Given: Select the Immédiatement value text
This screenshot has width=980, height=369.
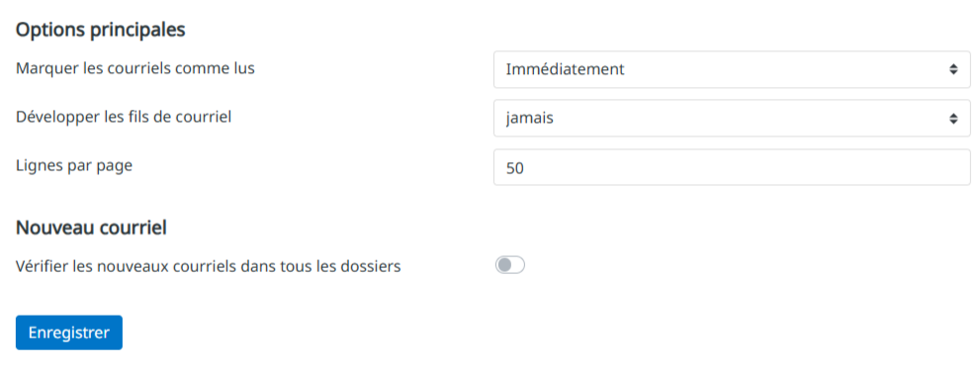Looking at the screenshot, I should pos(565,69).
